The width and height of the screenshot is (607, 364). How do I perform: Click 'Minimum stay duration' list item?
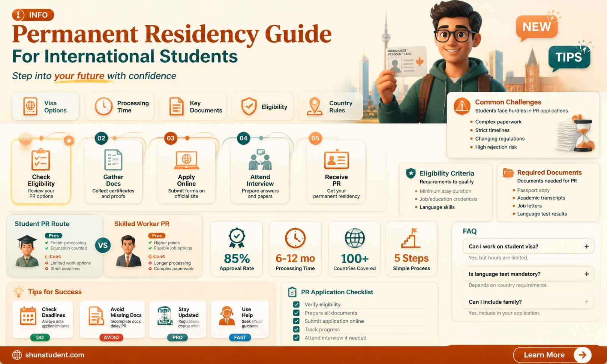tap(445, 191)
